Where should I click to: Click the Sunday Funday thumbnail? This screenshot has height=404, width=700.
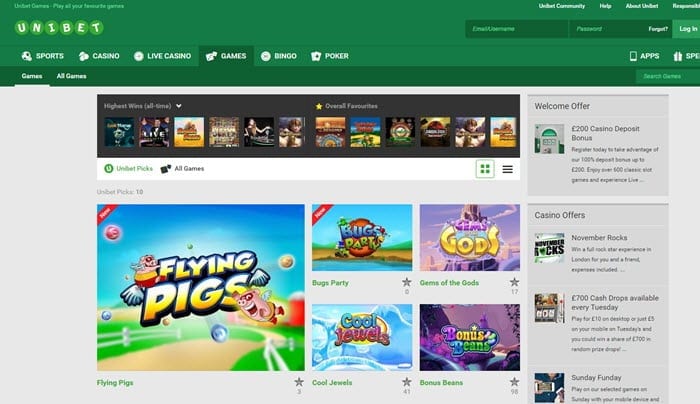click(550, 388)
